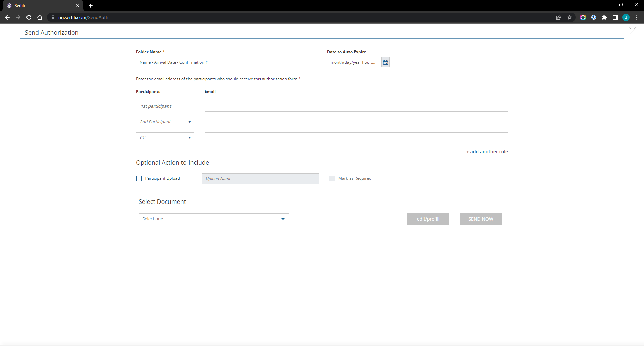The image size is (644, 346).
Task: Click the 1st participant email field
Action: pos(356,106)
